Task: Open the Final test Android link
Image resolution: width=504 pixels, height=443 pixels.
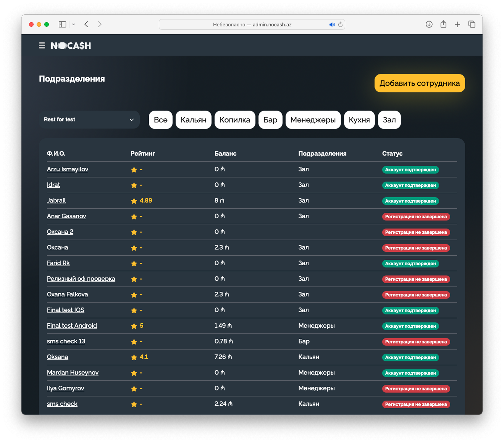Action: coord(72,326)
